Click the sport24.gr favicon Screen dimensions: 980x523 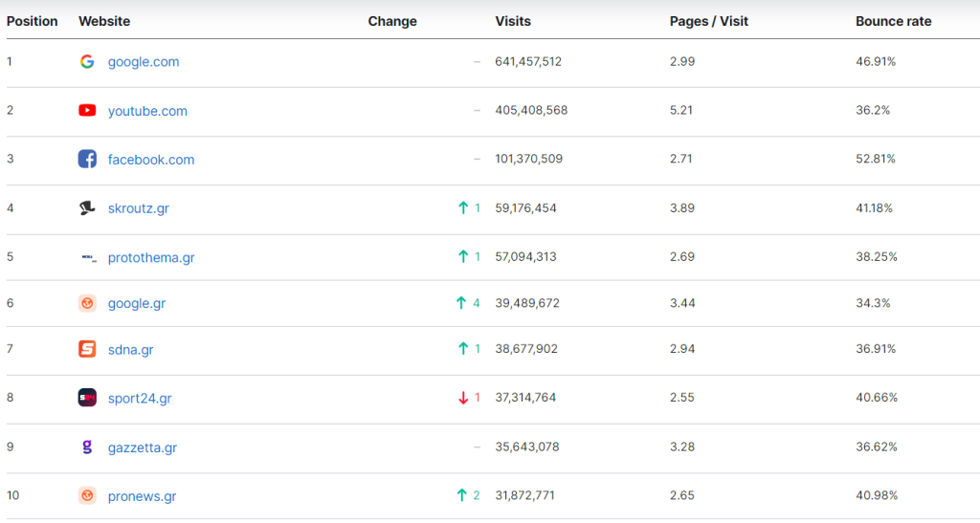87,398
